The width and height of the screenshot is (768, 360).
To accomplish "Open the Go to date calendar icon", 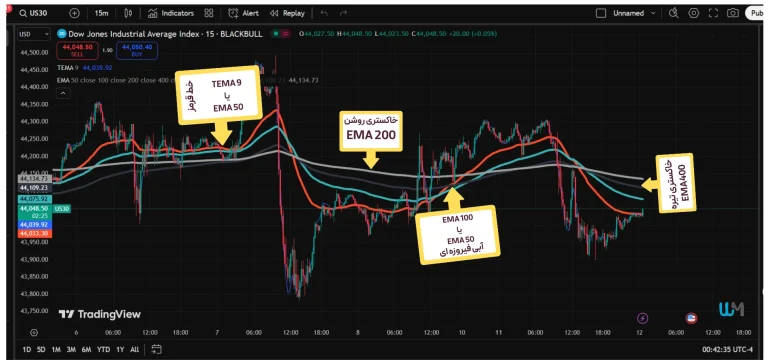I will coord(156,349).
